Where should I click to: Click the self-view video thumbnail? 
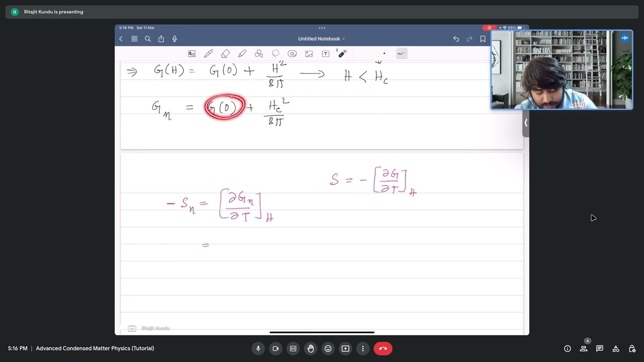[x=561, y=70]
